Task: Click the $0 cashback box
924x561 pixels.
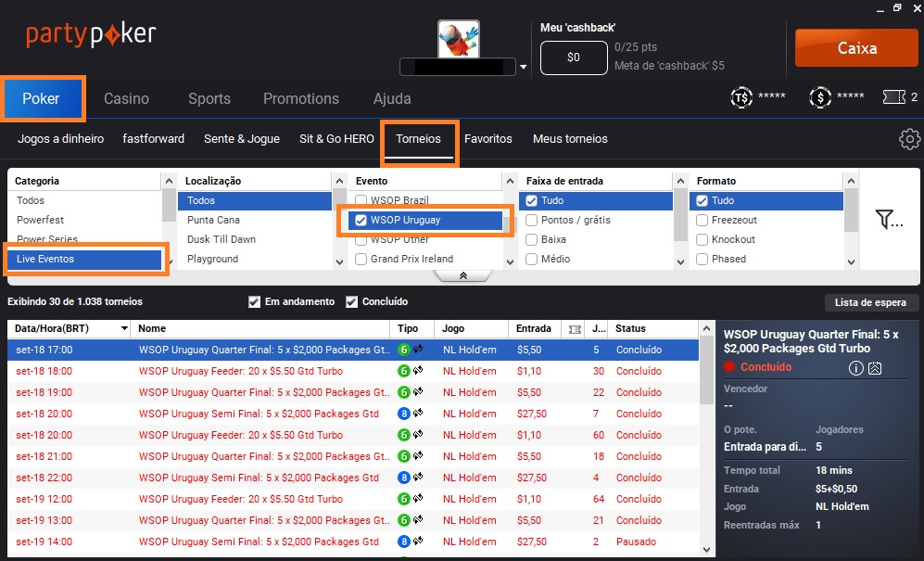Action: point(574,57)
